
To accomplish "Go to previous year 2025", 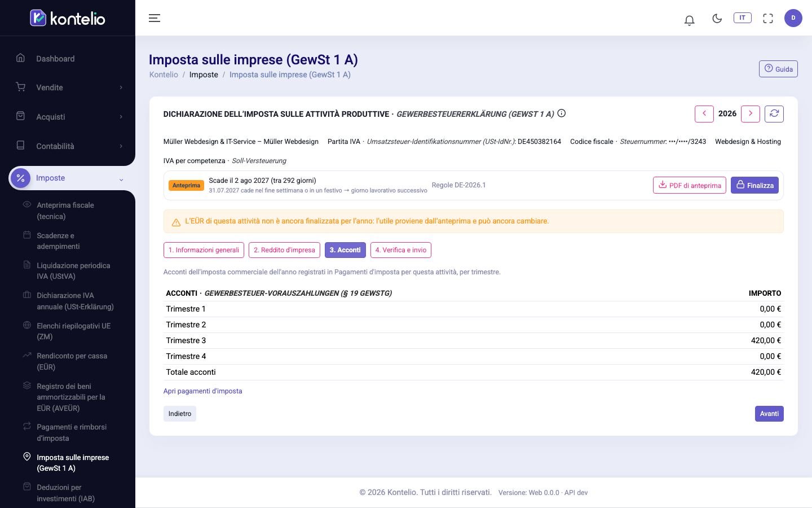I will pos(704,114).
